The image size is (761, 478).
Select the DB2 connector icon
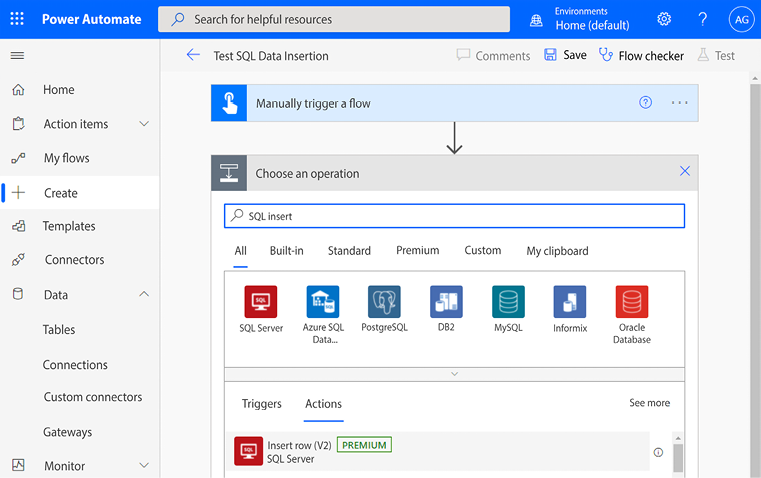coord(446,301)
